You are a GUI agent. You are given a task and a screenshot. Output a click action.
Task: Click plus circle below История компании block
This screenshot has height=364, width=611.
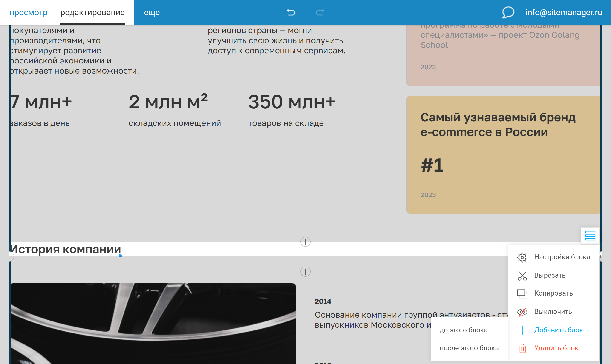click(305, 272)
